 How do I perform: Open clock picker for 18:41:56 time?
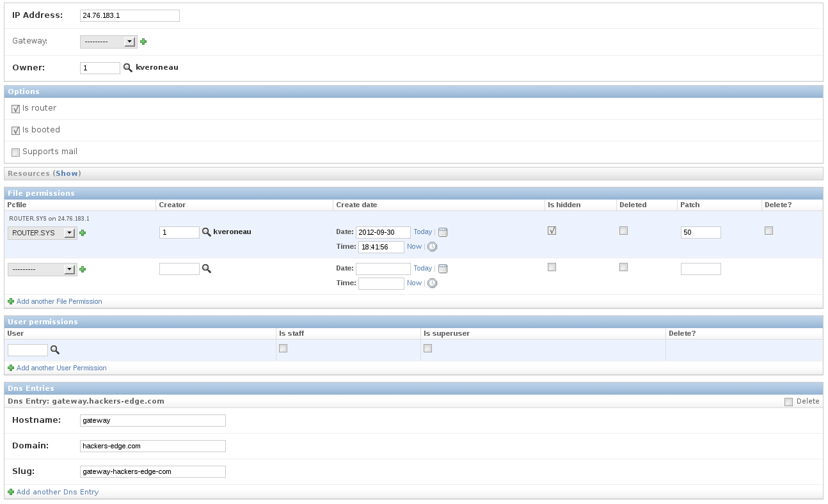pos(432,246)
